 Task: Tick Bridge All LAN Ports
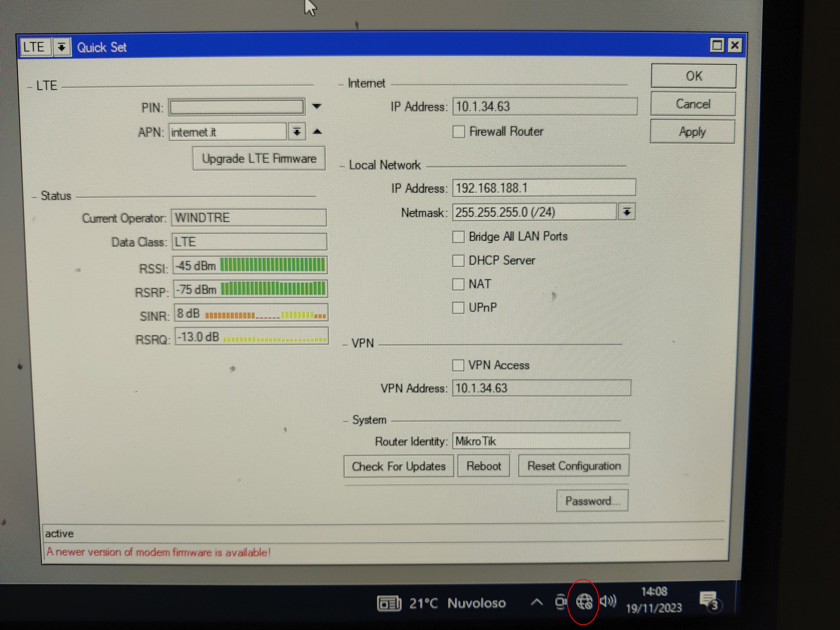coord(458,237)
